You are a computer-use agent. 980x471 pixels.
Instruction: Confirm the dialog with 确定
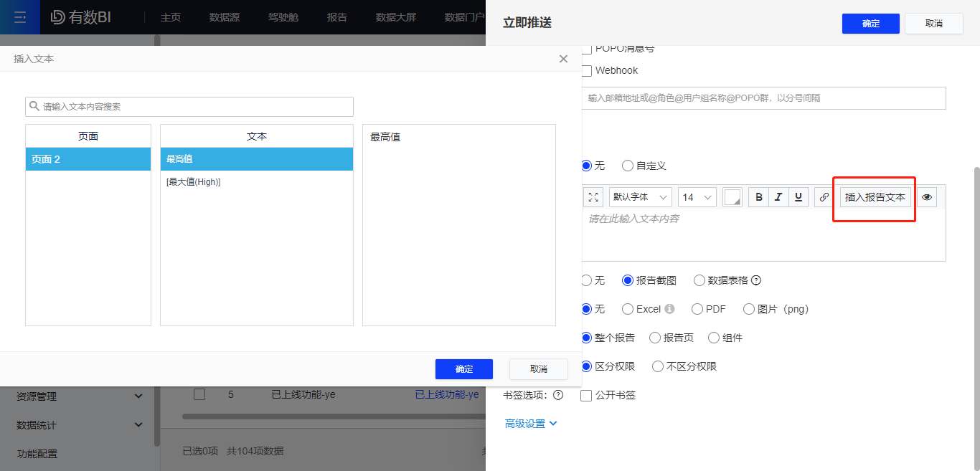click(463, 368)
